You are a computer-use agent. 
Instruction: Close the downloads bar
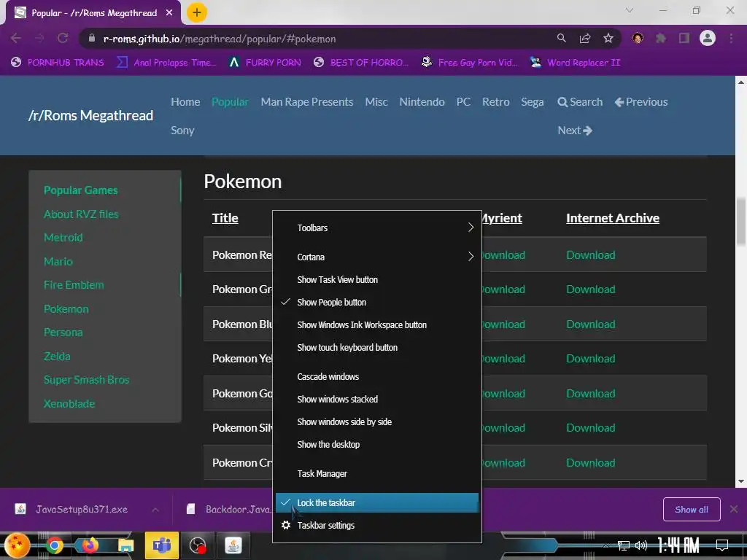tap(734, 510)
